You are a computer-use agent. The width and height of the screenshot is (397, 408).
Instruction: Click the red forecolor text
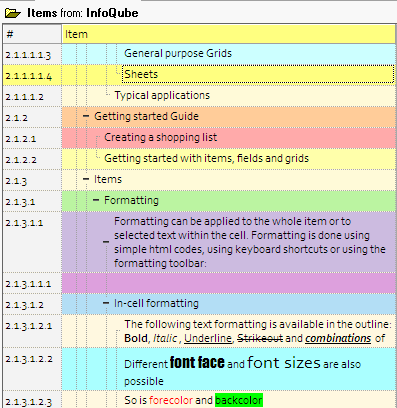coord(171,400)
